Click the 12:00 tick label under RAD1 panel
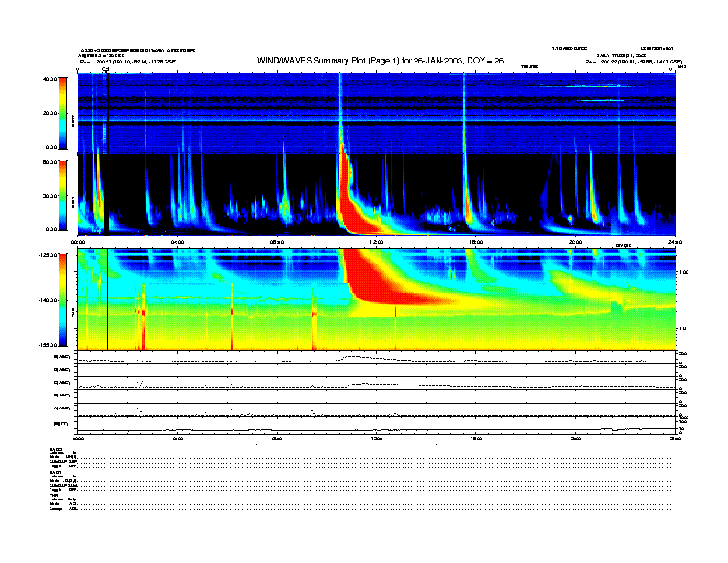The image size is (728, 563). (377, 242)
